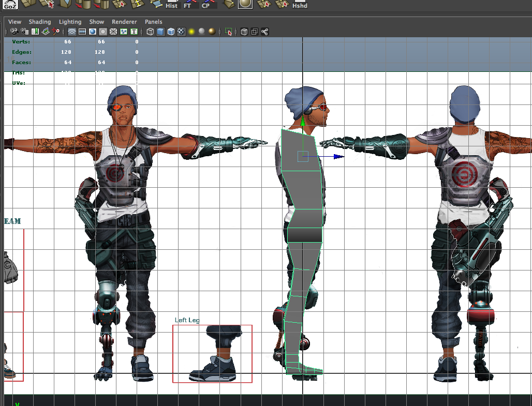Viewport: 532px width, 406px height.
Task: Click the blue Z-axis move arrow
Action: pyautogui.click(x=338, y=156)
